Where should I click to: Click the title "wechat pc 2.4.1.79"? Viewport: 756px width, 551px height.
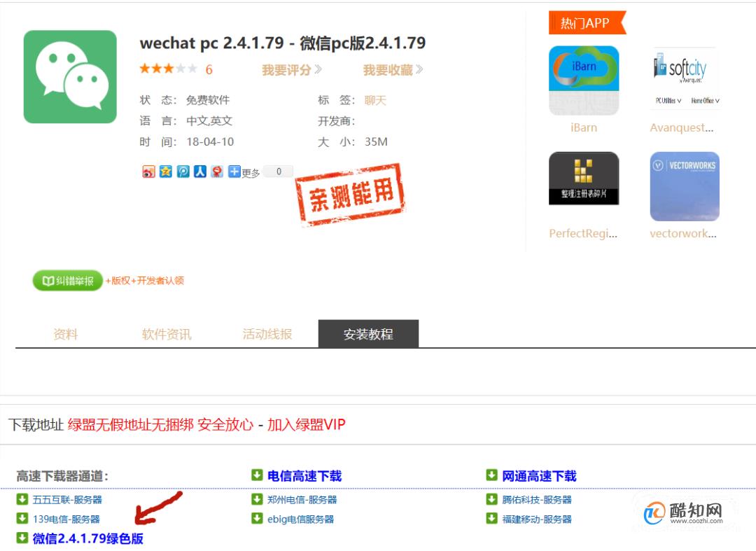211,43
